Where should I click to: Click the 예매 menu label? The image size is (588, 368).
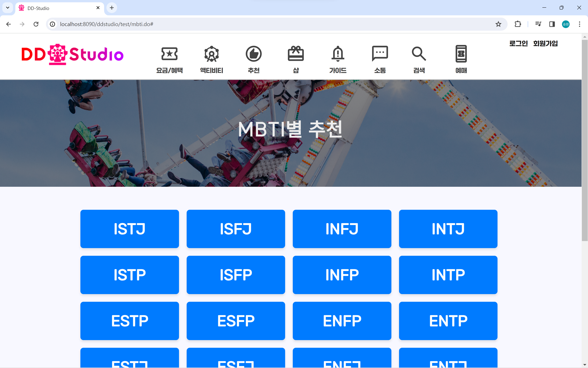(x=461, y=70)
